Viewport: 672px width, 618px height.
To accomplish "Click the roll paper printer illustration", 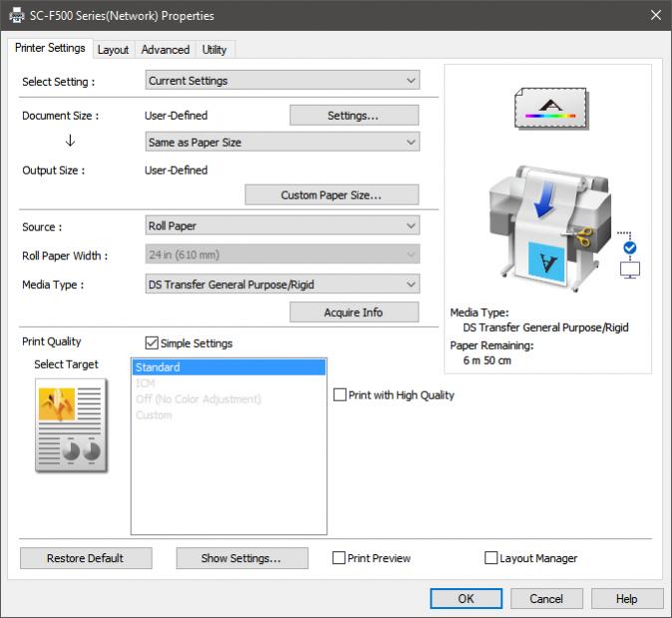I will (x=550, y=228).
